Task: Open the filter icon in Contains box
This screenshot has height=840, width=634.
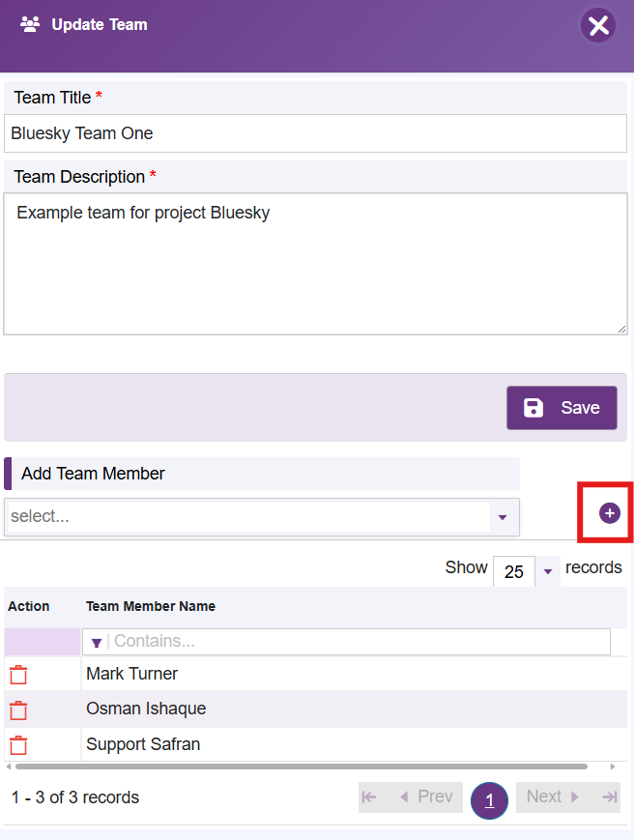Action: (97, 642)
